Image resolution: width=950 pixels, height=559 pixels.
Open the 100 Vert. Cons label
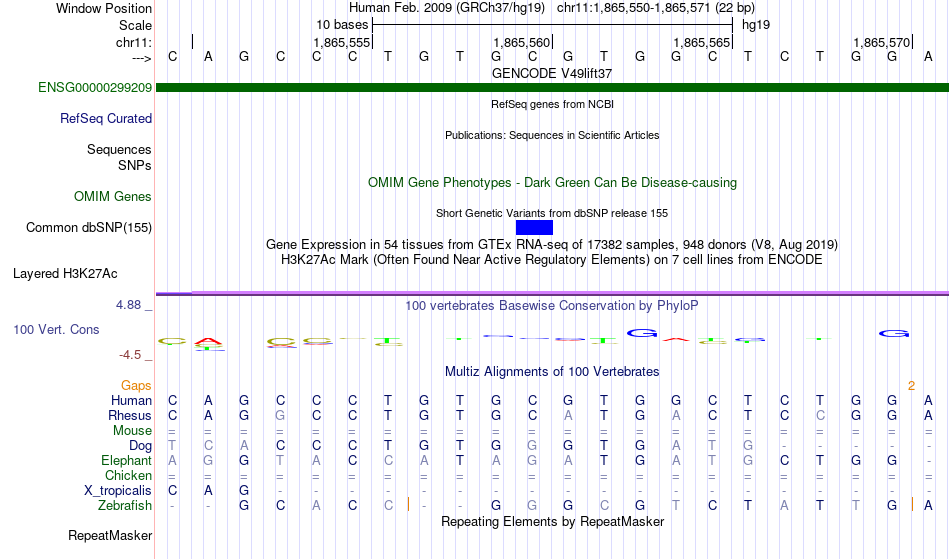[x=56, y=329]
